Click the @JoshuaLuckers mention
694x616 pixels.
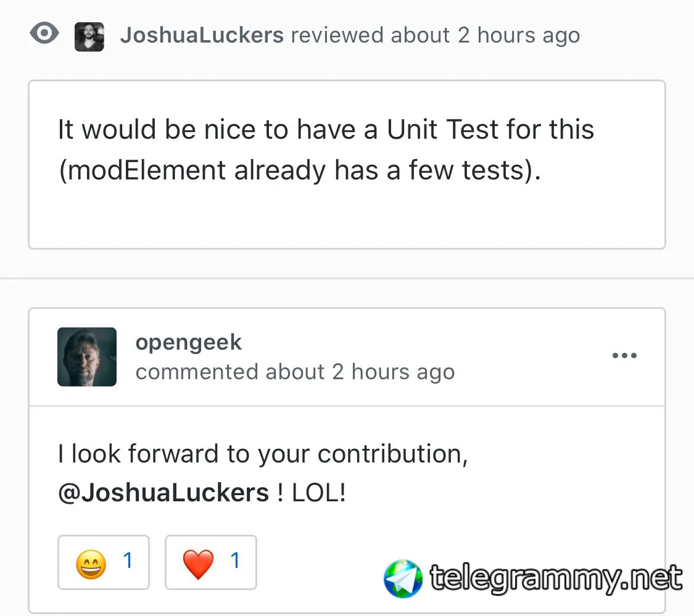163,493
